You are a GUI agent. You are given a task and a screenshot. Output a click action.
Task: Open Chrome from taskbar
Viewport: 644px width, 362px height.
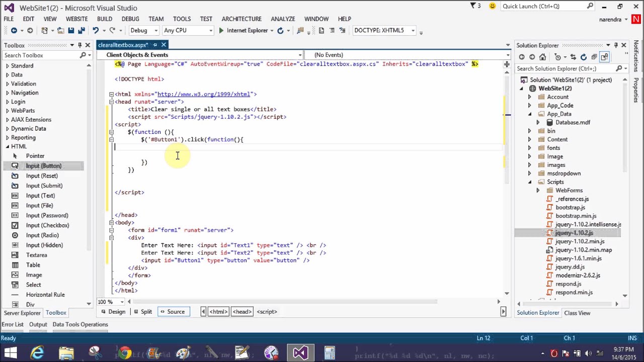(125, 353)
